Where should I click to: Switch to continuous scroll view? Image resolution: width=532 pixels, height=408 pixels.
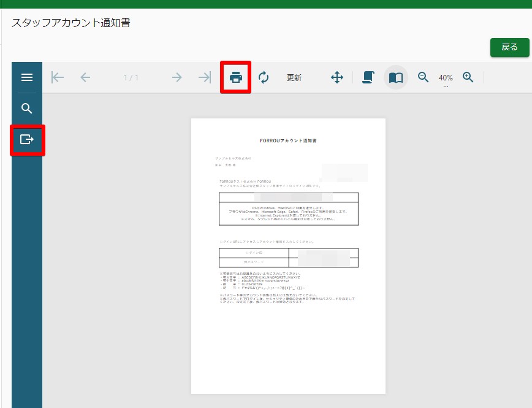[x=368, y=77]
